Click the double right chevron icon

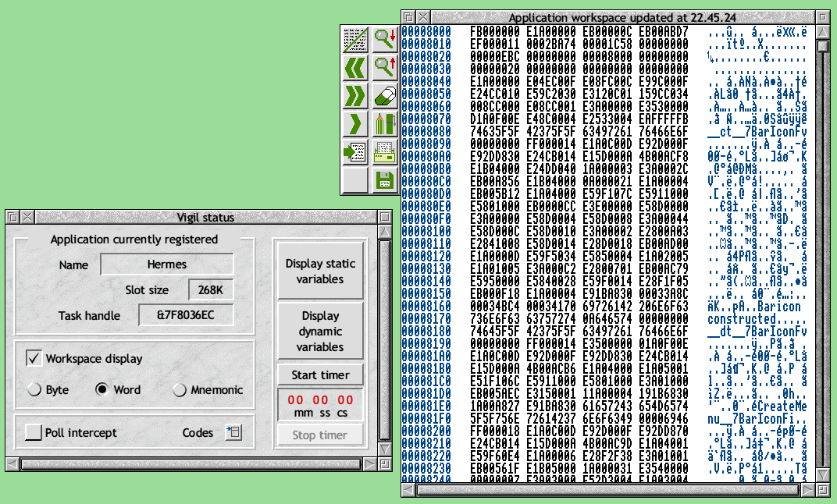(355, 95)
